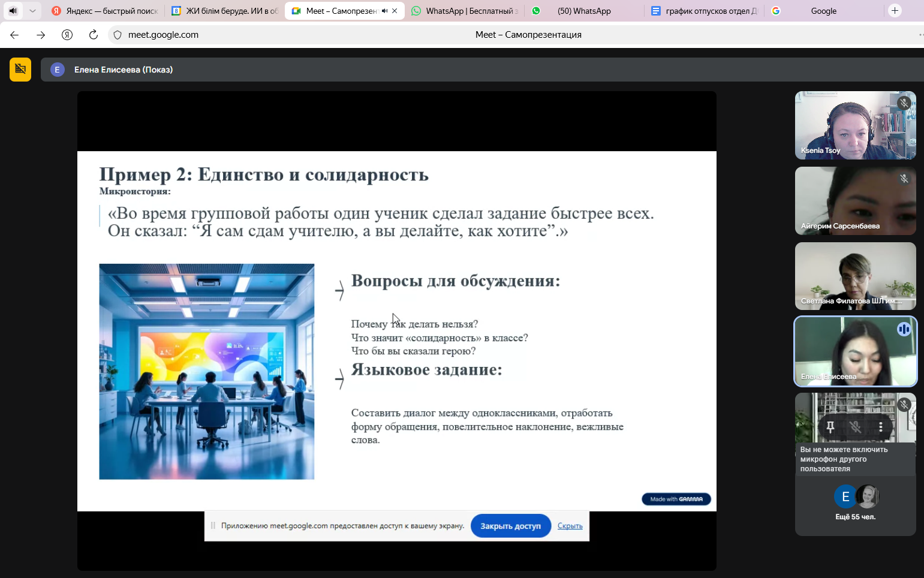Pin the hovered participant tile
924x578 pixels.
(830, 427)
